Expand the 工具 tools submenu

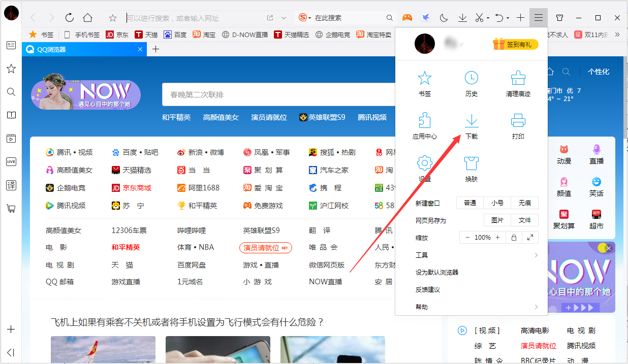point(422,255)
